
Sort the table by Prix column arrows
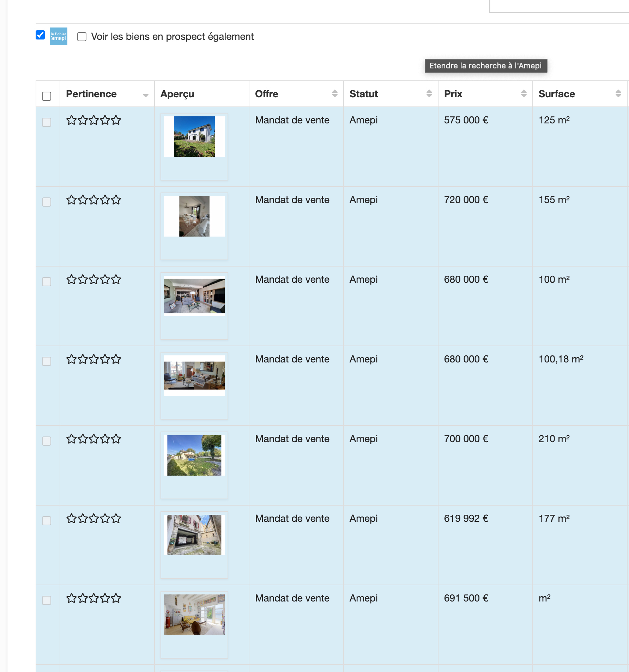tap(524, 94)
